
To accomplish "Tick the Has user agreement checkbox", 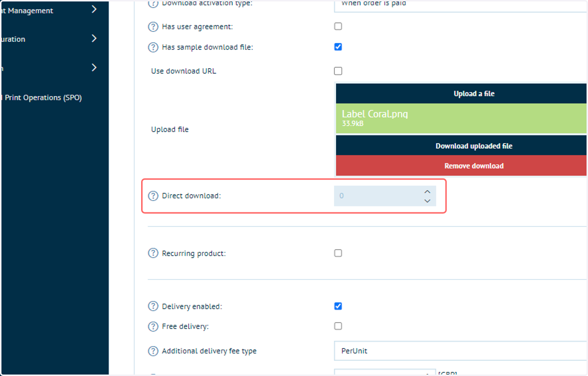I will pyautogui.click(x=338, y=26).
